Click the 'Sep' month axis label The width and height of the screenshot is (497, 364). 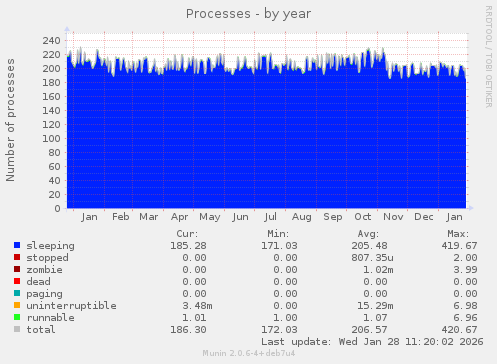333,217
